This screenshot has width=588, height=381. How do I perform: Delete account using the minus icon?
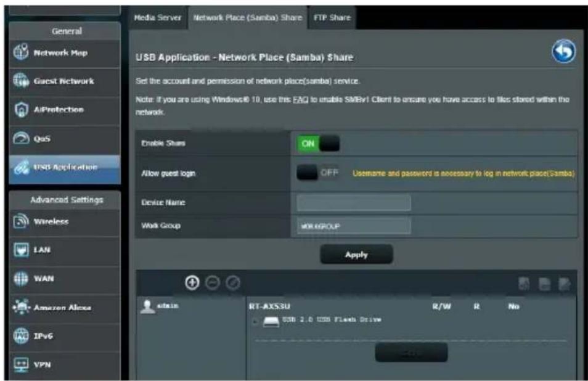point(212,283)
